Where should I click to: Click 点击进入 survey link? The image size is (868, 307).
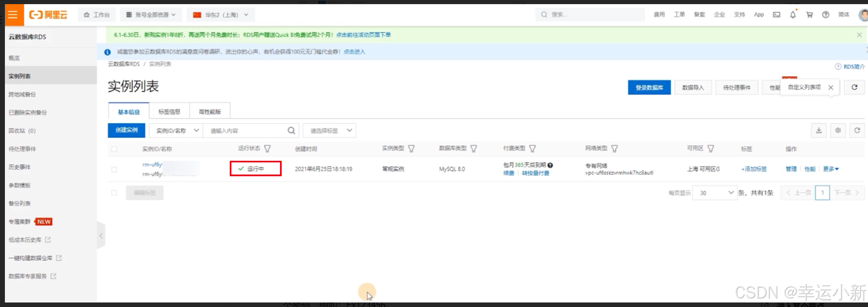pyautogui.click(x=354, y=52)
